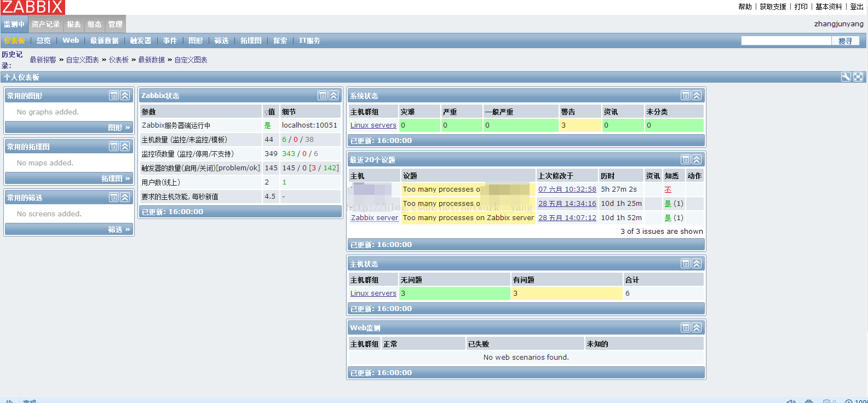The width and height of the screenshot is (868, 403).
Task: Open first 自定义图表 history breadcrumb
Action: coord(83,60)
